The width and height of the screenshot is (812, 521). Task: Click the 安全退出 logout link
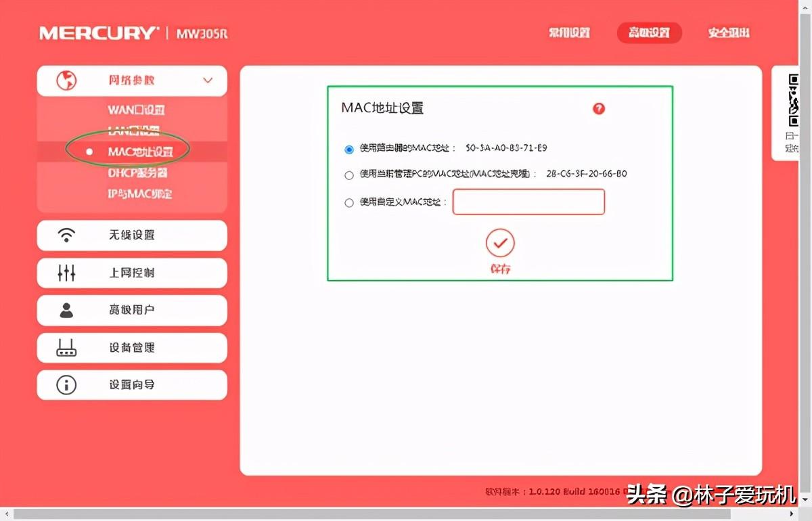pyautogui.click(x=729, y=32)
